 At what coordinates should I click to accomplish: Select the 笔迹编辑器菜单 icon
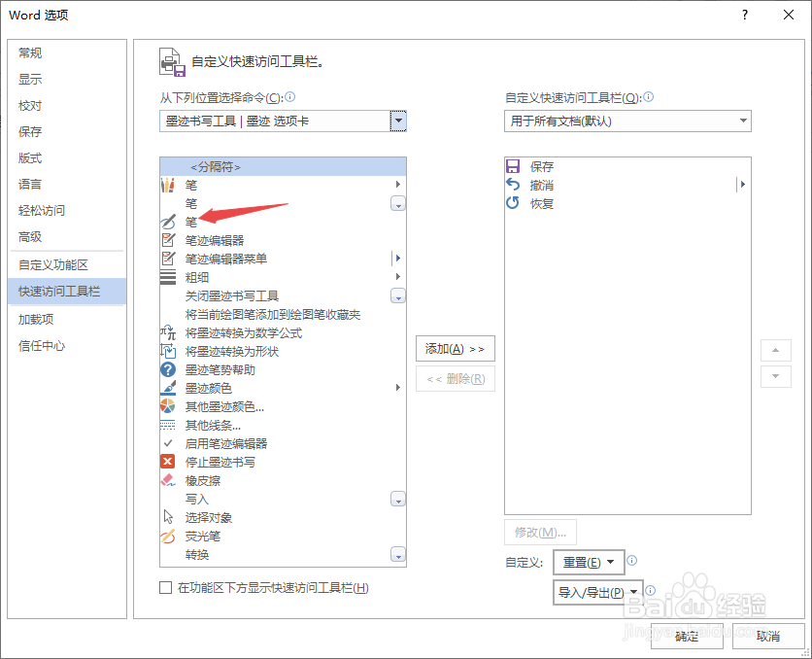click(x=168, y=259)
